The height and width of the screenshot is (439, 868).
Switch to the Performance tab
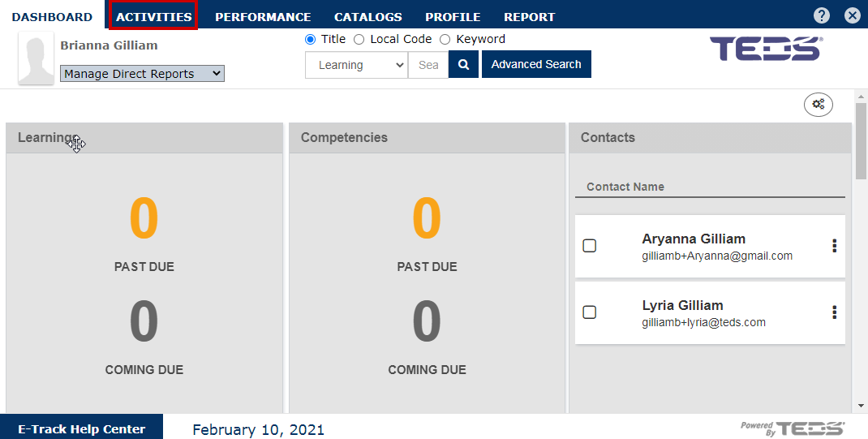pyautogui.click(x=263, y=16)
